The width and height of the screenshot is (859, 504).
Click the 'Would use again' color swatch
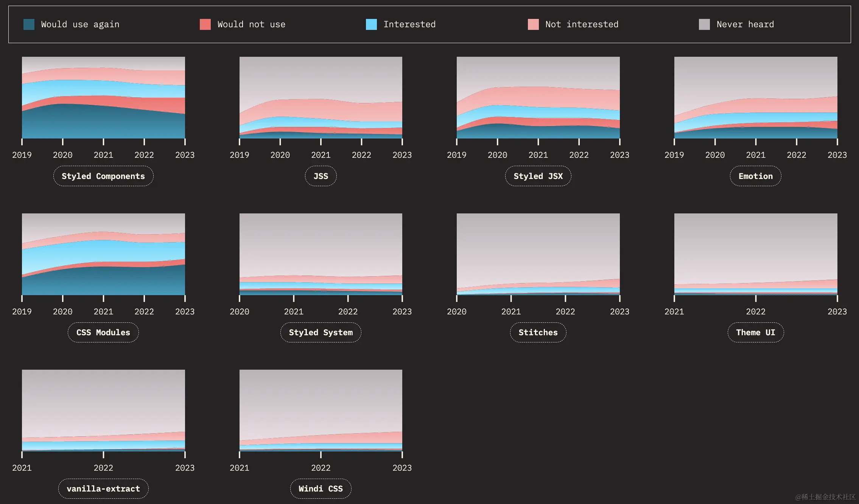click(29, 25)
